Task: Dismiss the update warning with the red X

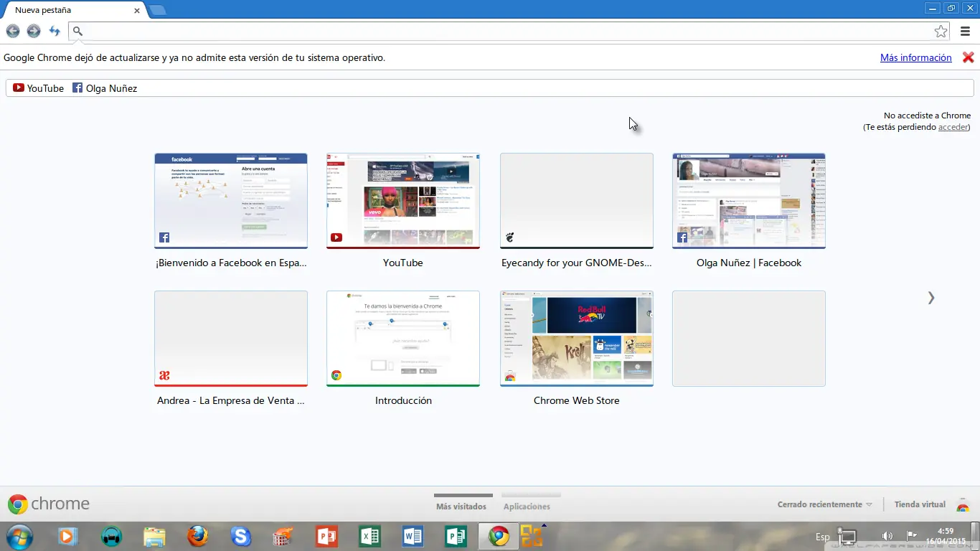Action: pyautogui.click(x=968, y=57)
